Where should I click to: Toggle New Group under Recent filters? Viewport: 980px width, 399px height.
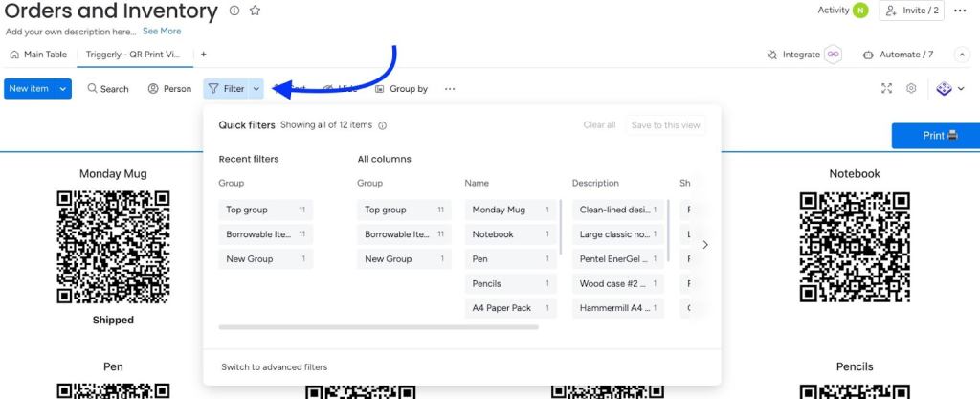click(x=265, y=259)
